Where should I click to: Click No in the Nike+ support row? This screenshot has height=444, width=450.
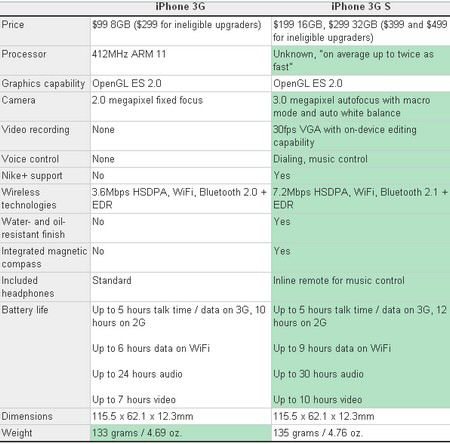98,176
